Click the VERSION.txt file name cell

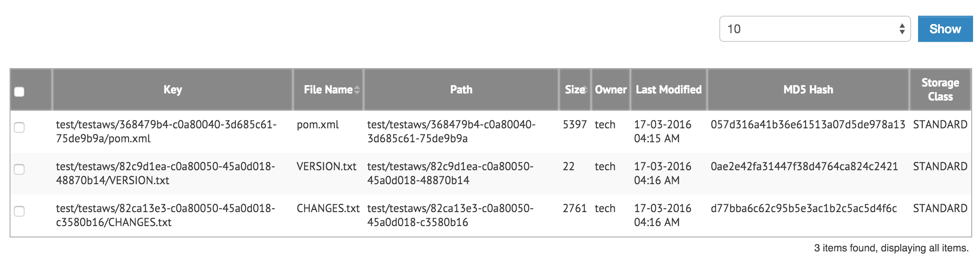point(326,167)
